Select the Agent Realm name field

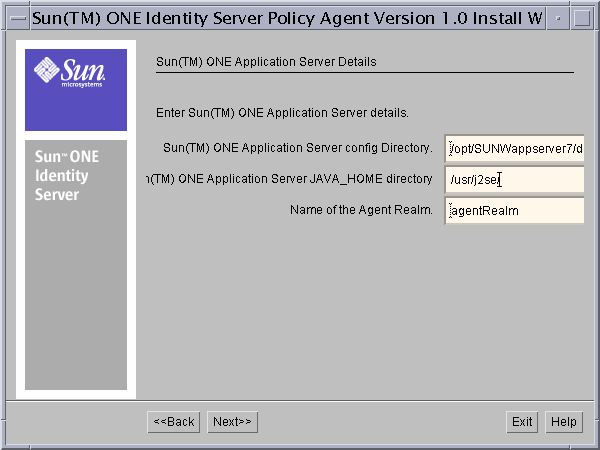coord(514,210)
